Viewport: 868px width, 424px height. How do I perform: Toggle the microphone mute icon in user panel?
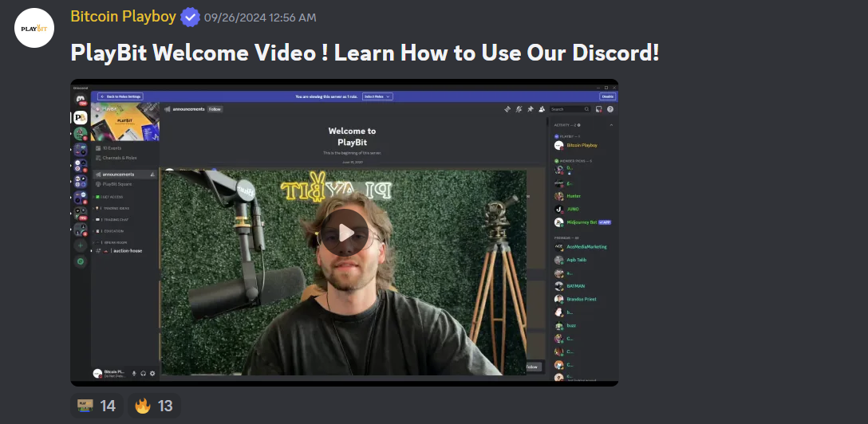pyautogui.click(x=134, y=374)
